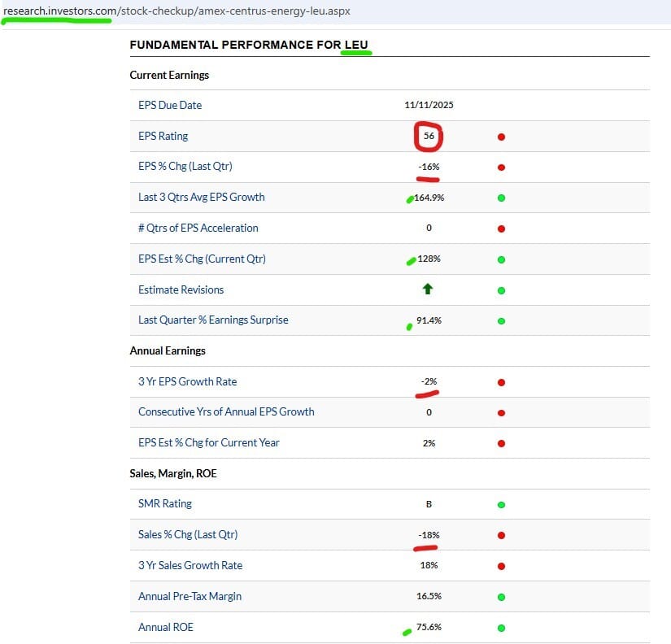This screenshot has height=644, width=671.
Task: Click the green dot for Last 3 Qtrs Avg EPS Growth
Action: (501, 198)
